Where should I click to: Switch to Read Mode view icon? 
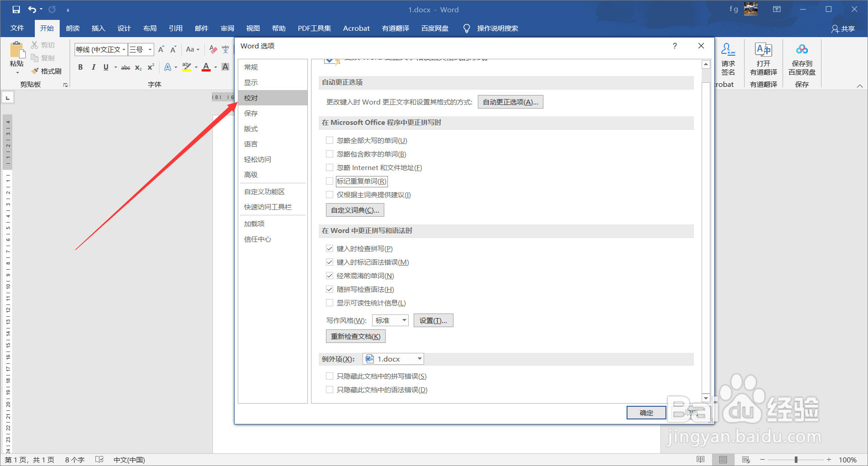(x=701, y=460)
